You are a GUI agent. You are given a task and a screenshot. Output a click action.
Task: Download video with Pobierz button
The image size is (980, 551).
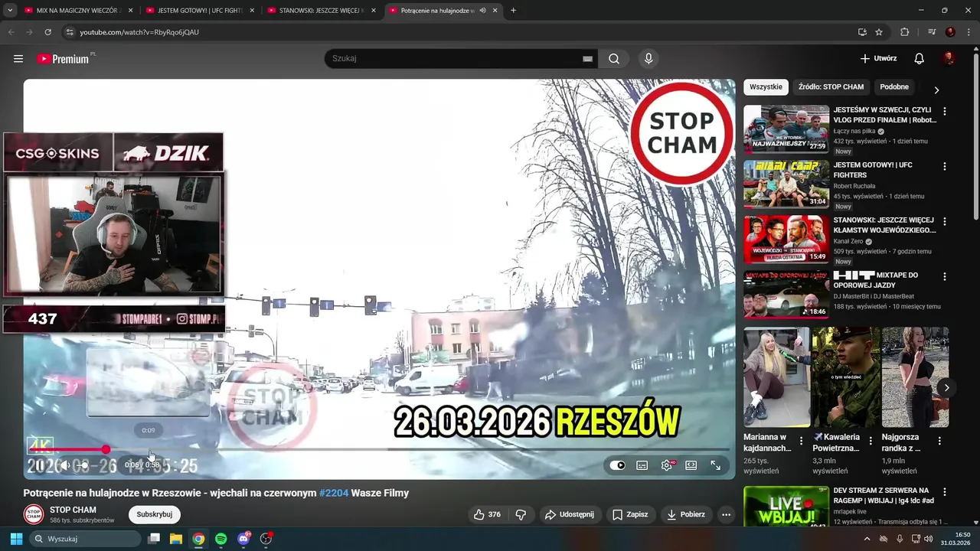coord(686,514)
